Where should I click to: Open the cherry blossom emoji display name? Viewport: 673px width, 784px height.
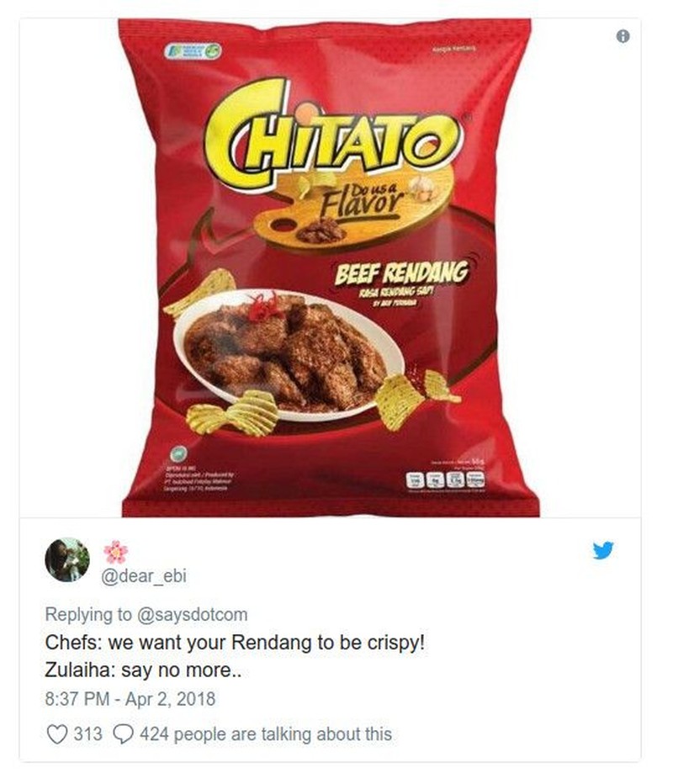115,552
